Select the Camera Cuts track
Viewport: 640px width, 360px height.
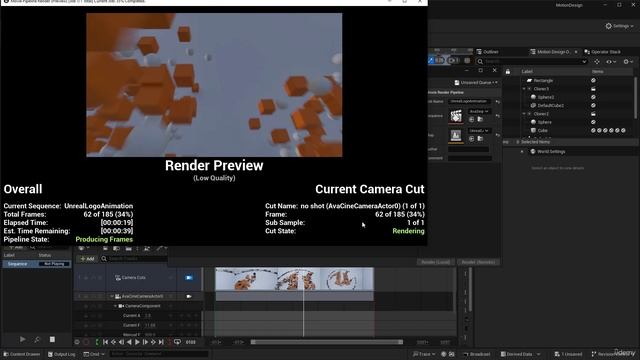(133, 278)
